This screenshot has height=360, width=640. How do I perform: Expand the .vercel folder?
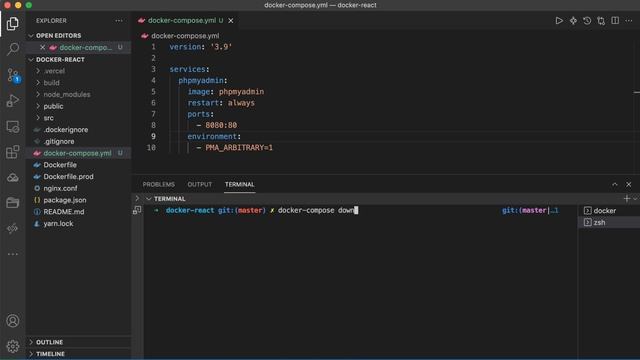pos(54,71)
